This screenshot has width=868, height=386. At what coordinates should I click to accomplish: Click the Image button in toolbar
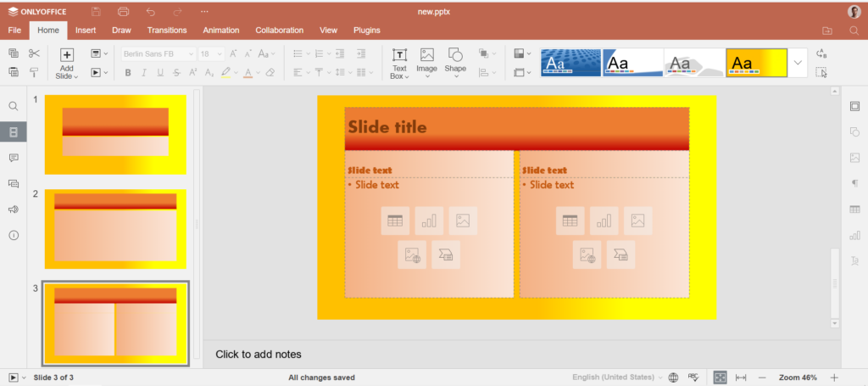pos(427,64)
